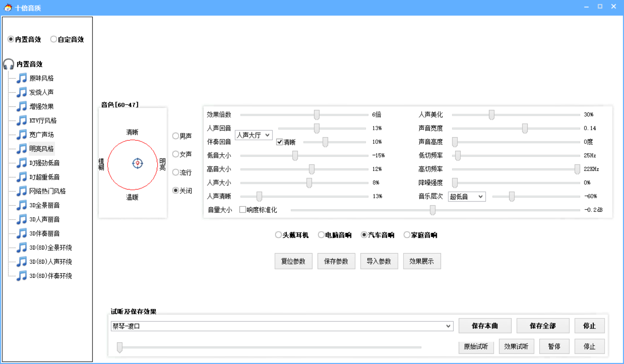This screenshot has height=364, width=624.
Task: Click the 十倍音质 app icon in title bar
Action: (x=8, y=7)
